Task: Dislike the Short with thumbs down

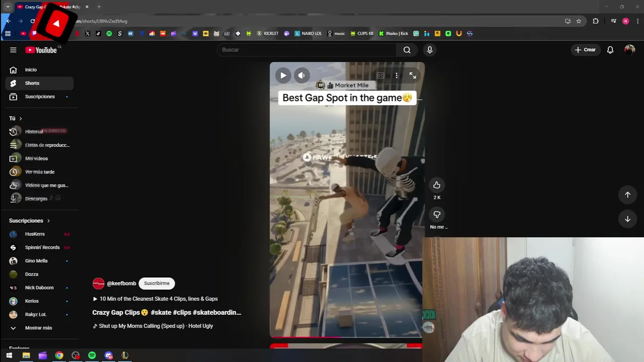Action: [437, 215]
